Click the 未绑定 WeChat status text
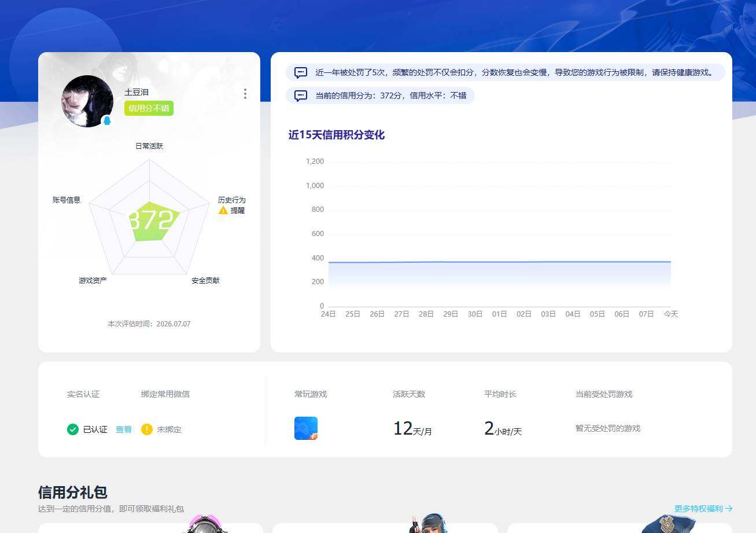Viewport: 756px width, 533px height. tap(169, 430)
